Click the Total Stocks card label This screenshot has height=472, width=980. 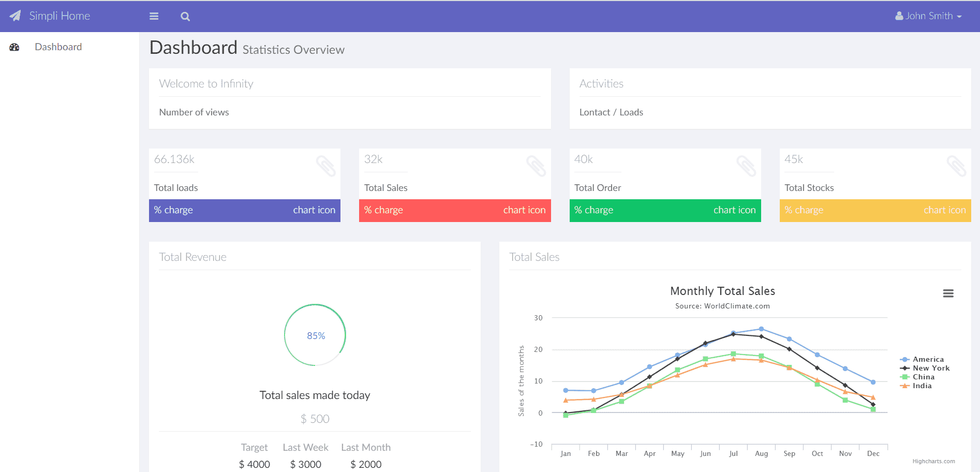pos(809,188)
